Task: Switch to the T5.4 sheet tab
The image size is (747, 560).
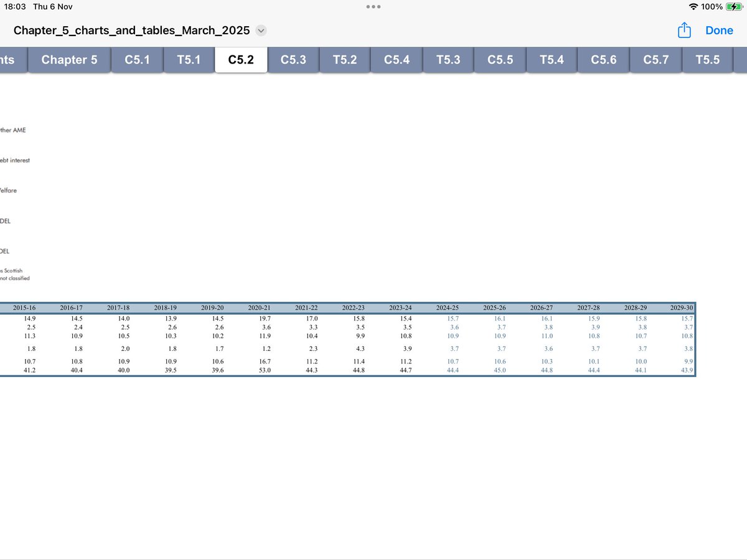Action: tap(552, 60)
